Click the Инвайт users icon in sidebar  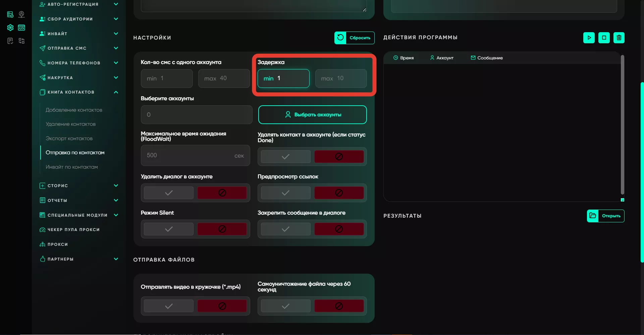pos(42,34)
